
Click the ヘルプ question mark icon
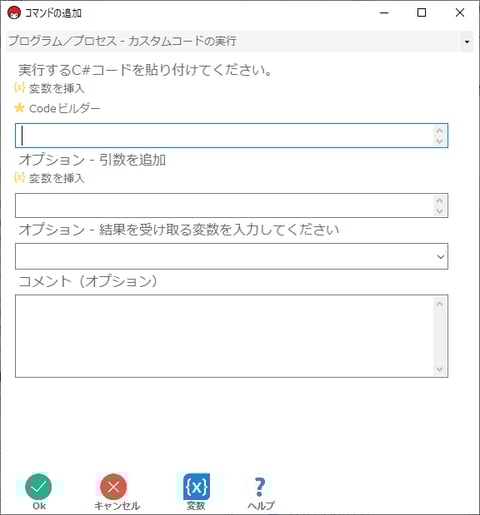[x=260, y=487]
